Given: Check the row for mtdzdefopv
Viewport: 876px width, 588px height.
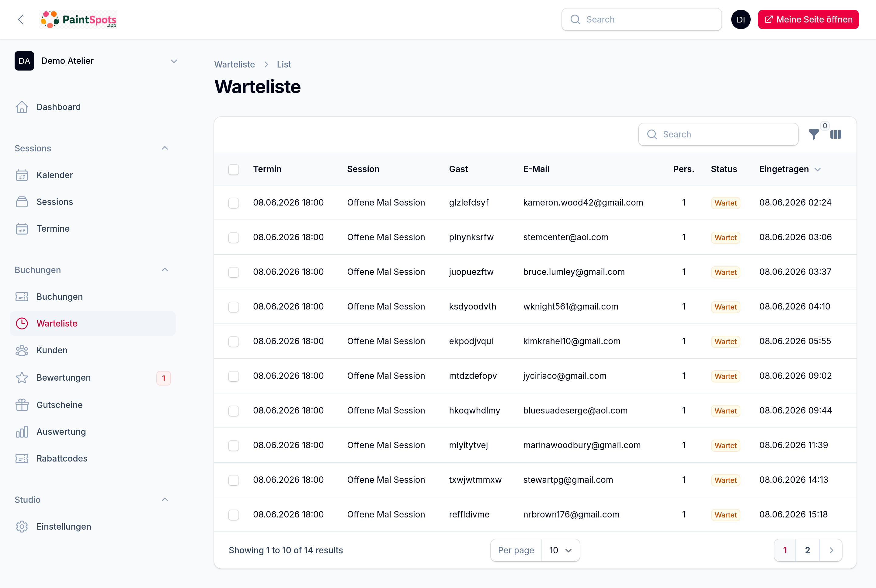Looking at the screenshot, I should (233, 376).
